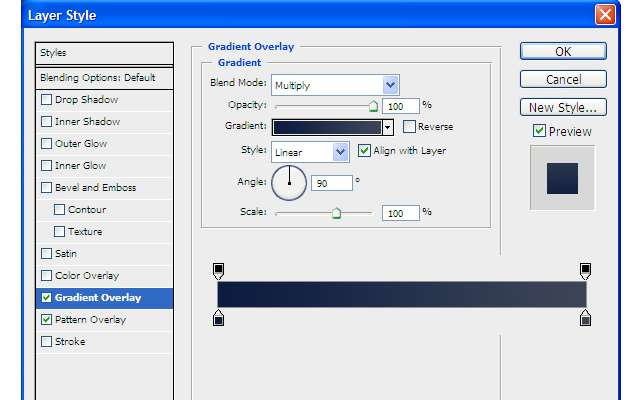Click the style preview thumbnail
Screen dimensions: 640x400
[x=561, y=177]
